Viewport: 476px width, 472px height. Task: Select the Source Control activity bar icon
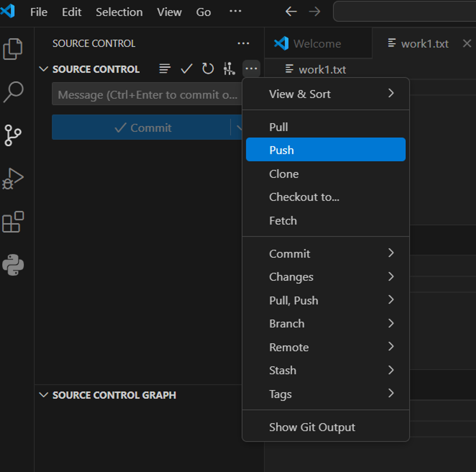tap(13, 135)
